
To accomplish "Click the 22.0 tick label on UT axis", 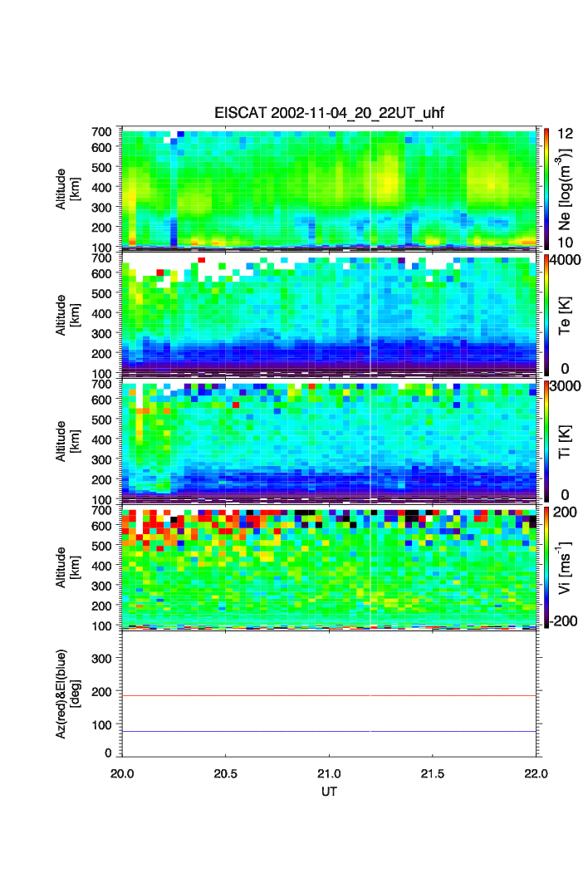I will 536,773.
